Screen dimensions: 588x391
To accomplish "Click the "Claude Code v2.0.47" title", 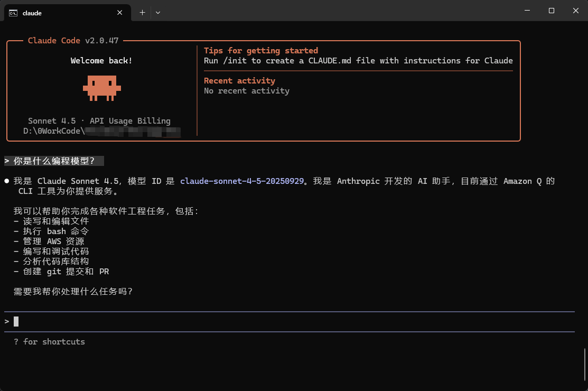I will 73,41.
